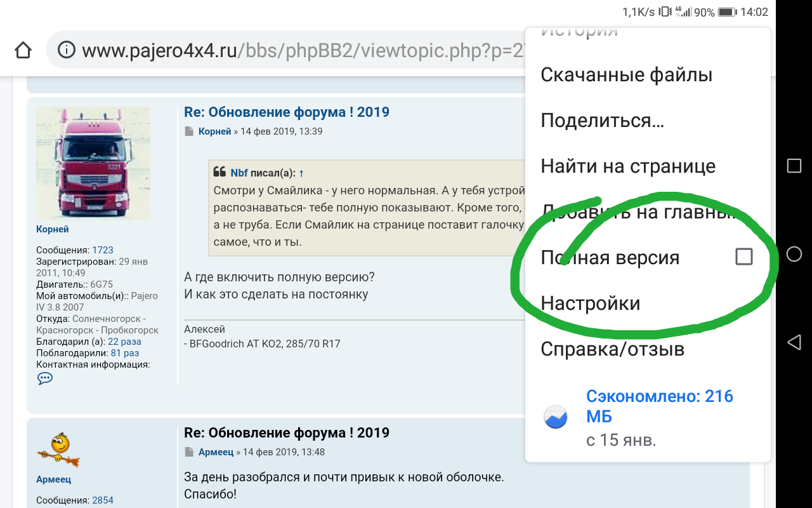Select Найти на странице option
Screen dimensions: 812x508
628,166
